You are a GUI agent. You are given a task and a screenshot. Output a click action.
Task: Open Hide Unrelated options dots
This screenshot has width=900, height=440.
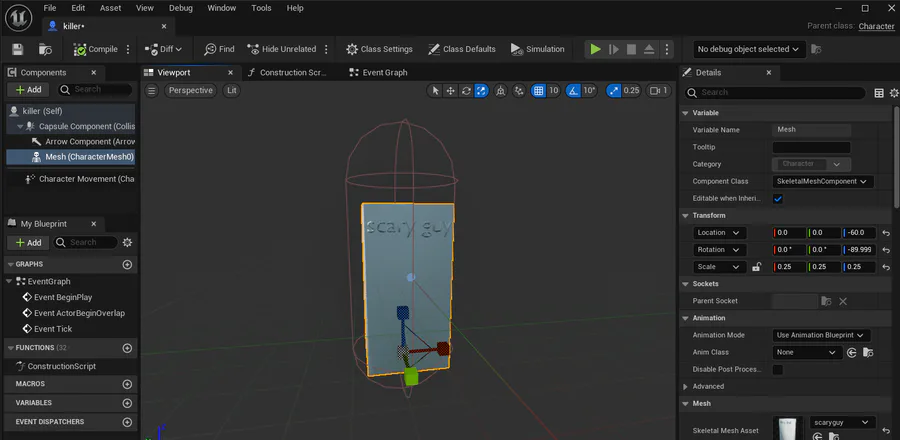click(326, 49)
